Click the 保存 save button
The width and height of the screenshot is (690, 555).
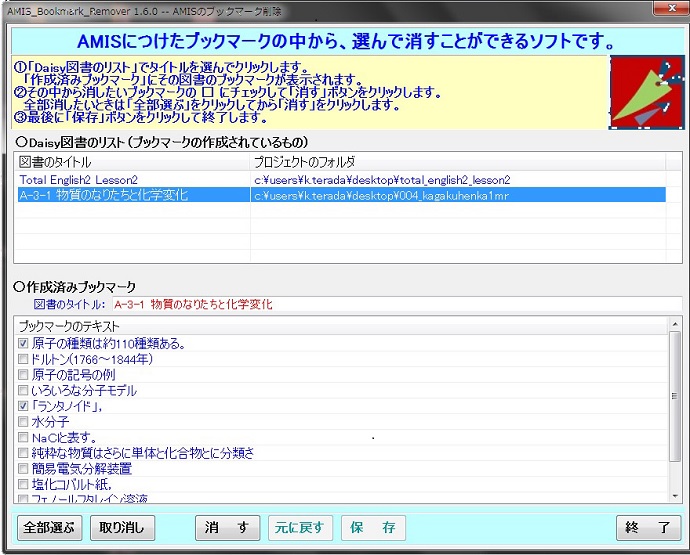click(x=373, y=527)
